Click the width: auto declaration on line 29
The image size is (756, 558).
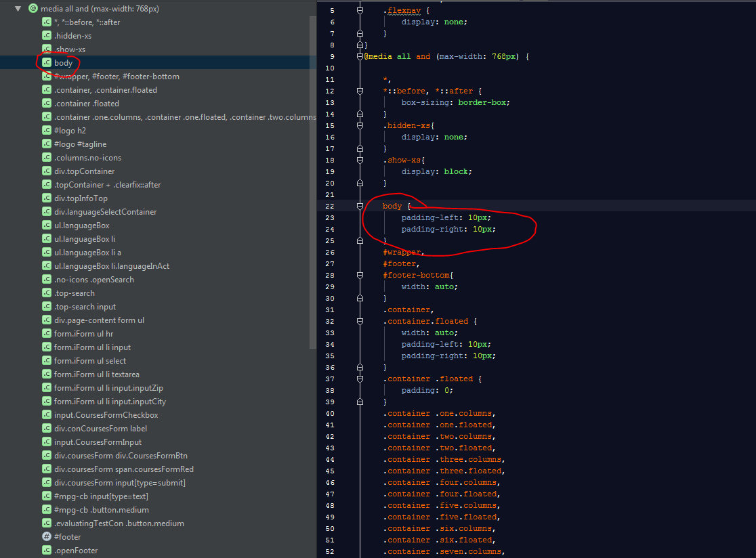(x=429, y=286)
